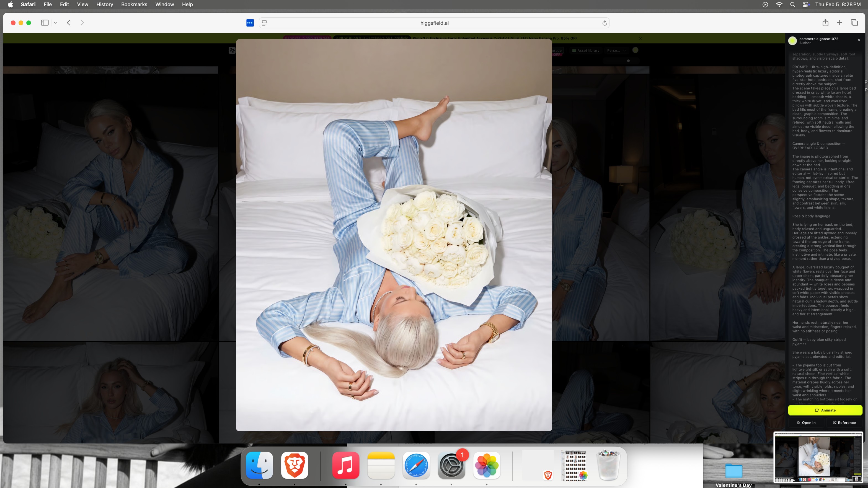This screenshot has height=488, width=868.
Task: Click commercialgoose1072 author avatar
Action: (792, 40)
